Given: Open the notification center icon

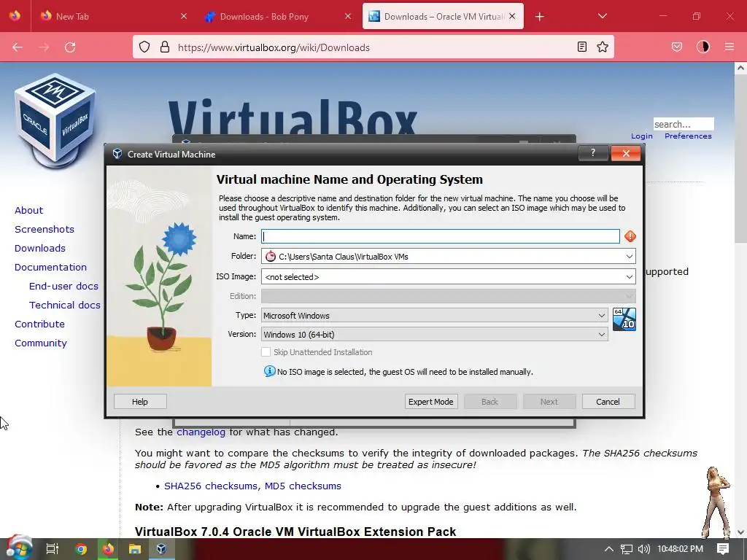Looking at the screenshot, I should [x=723, y=549].
